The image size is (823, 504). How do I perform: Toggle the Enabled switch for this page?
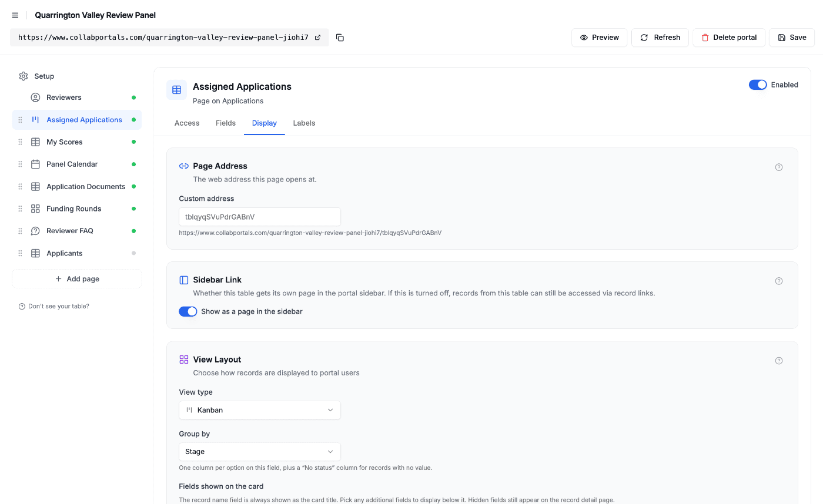pyautogui.click(x=758, y=85)
